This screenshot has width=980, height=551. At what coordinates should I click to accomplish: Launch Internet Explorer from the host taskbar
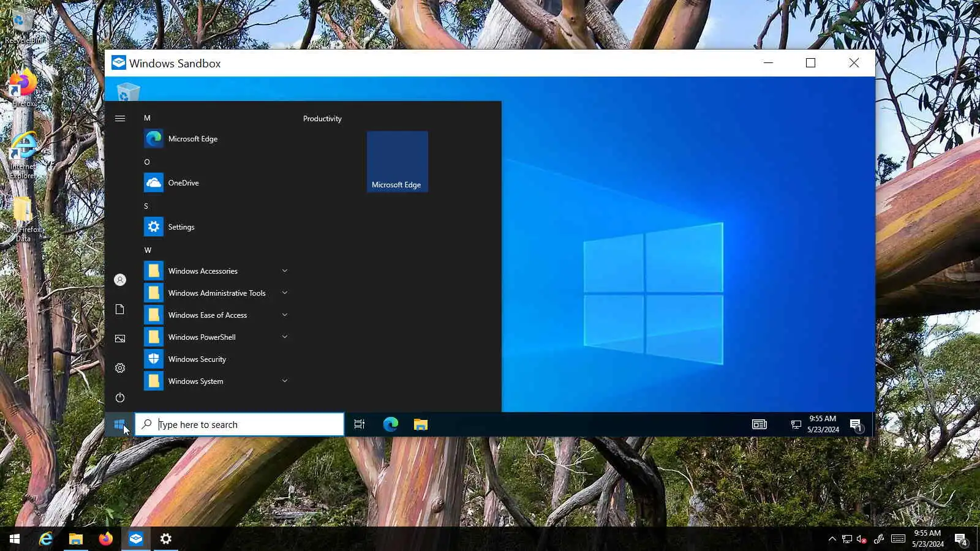click(x=46, y=539)
